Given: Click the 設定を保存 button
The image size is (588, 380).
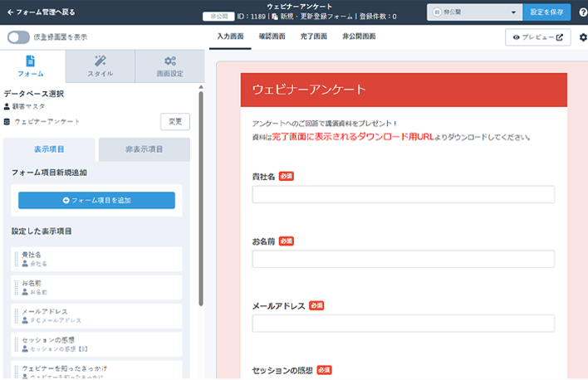Looking at the screenshot, I should click(546, 12).
